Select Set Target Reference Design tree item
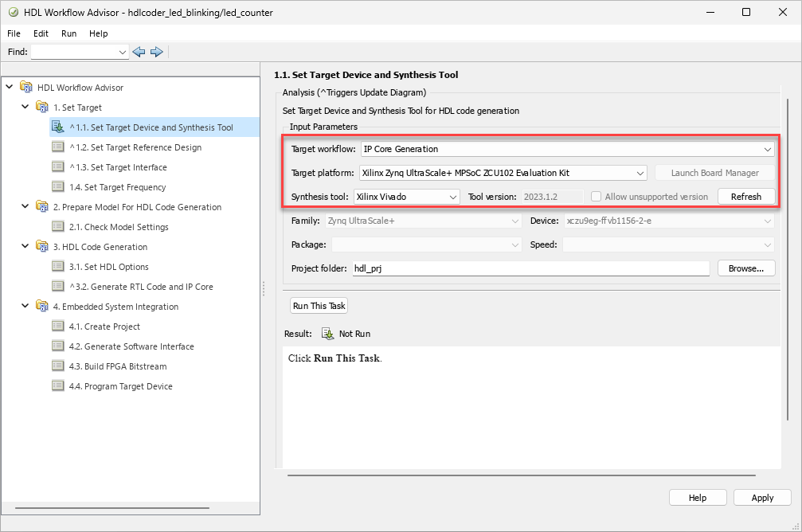This screenshot has height=532, width=802. point(135,147)
